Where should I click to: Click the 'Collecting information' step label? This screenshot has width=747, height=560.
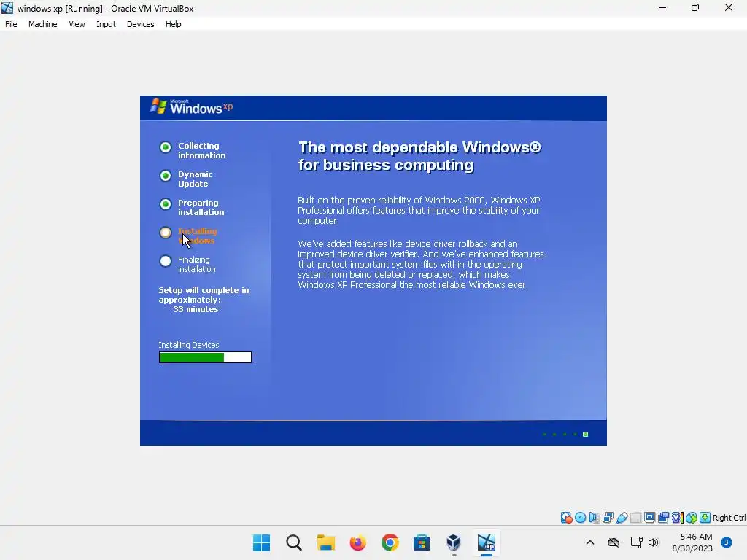202,150
